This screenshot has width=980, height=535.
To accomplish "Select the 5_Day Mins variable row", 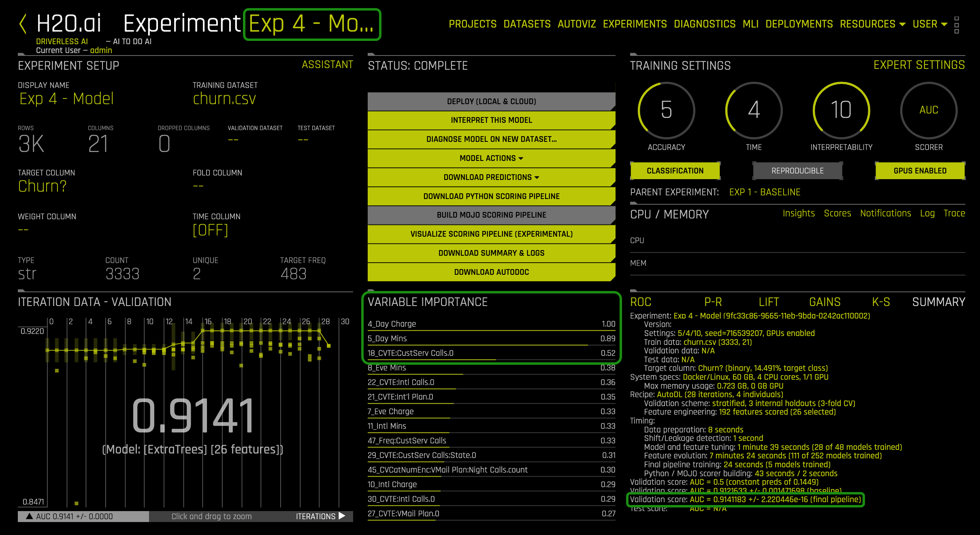I will [x=491, y=339].
